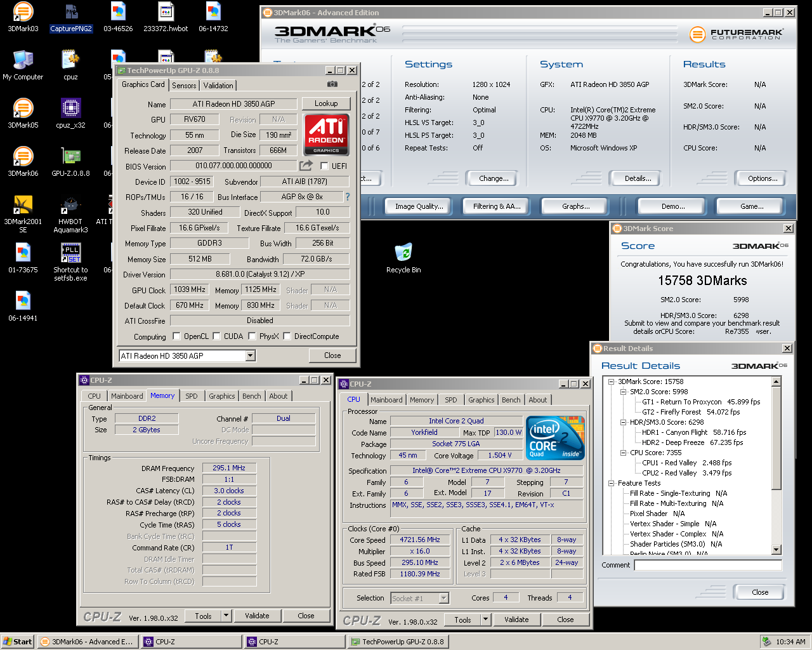Collapse the Feature Tests tree node

click(611, 483)
